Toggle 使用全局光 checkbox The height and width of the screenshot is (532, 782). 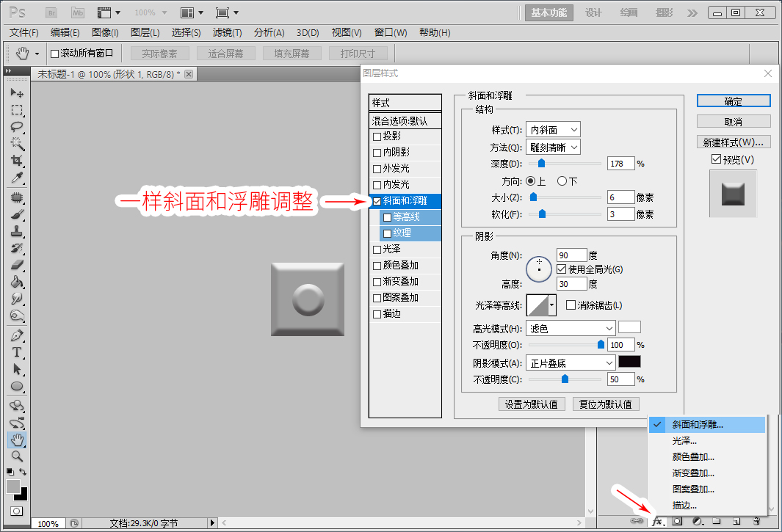click(x=562, y=269)
